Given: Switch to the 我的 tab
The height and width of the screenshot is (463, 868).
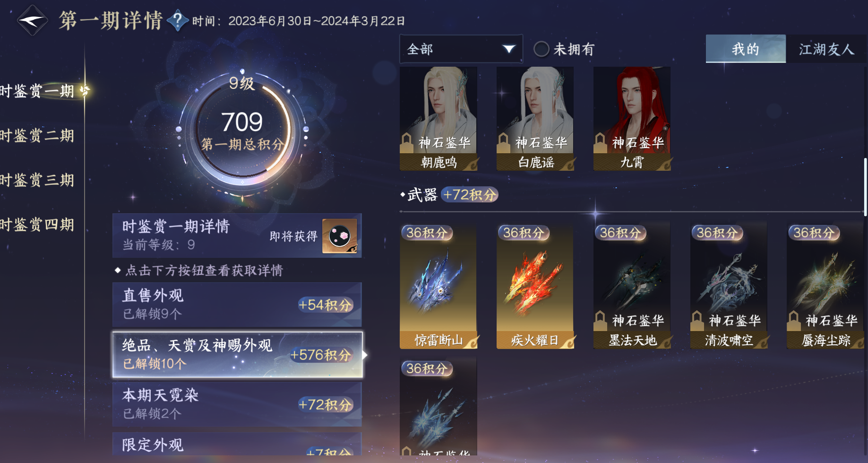Looking at the screenshot, I should (746, 49).
